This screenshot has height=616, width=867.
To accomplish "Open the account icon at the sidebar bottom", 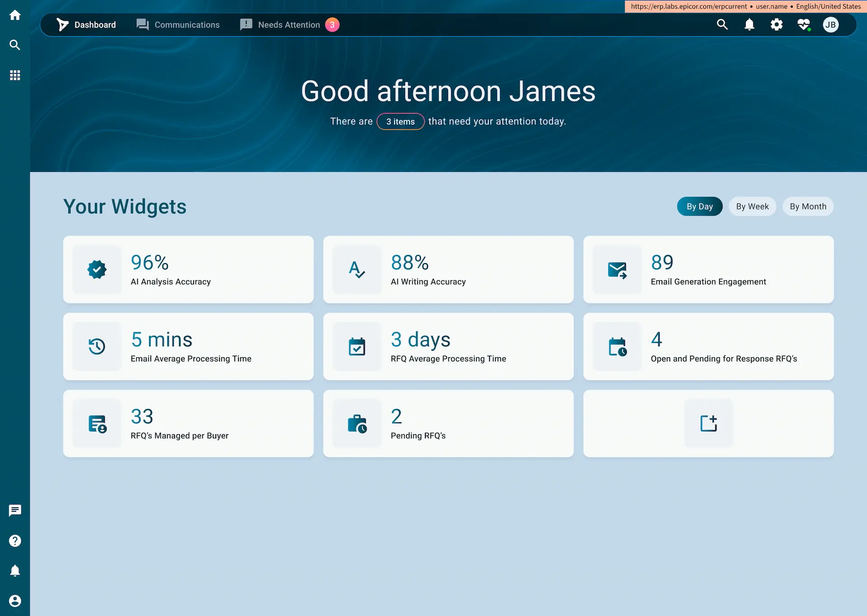I will click(x=15, y=601).
